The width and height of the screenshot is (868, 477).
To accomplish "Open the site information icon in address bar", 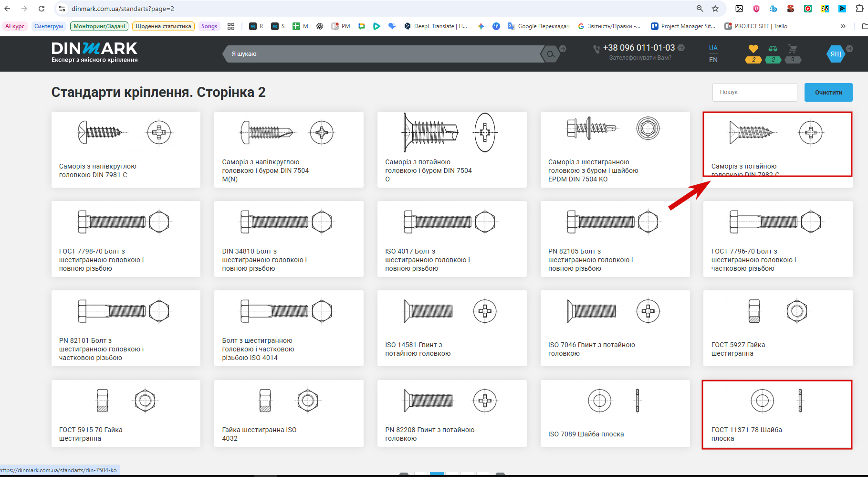I will 62,9.
